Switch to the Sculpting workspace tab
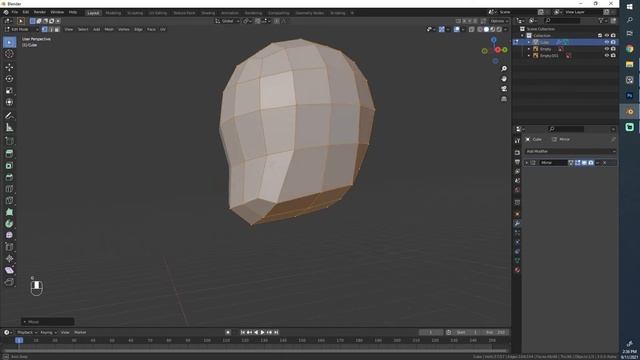Screen dimensions: 640x360 pyautogui.click(x=135, y=13)
